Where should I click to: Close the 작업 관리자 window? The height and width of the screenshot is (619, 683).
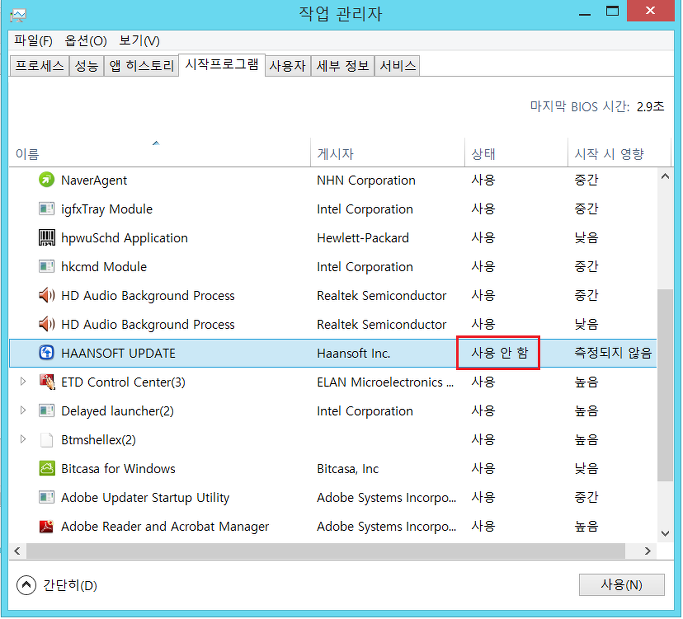pos(650,10)
